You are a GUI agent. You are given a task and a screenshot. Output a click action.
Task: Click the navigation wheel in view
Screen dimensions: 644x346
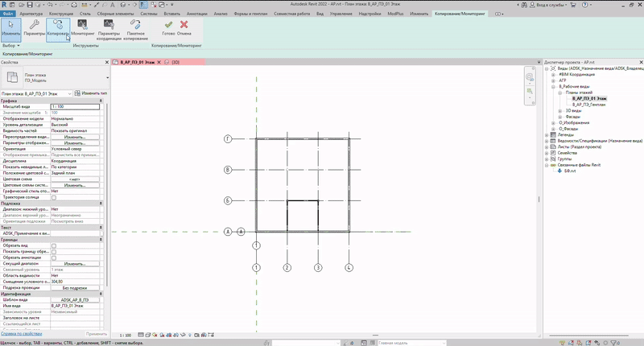[x=530, y=77]
